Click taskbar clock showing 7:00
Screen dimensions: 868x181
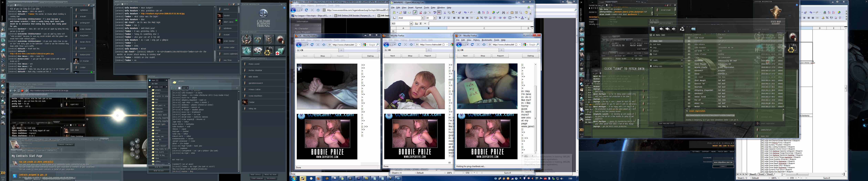point(570,179)
